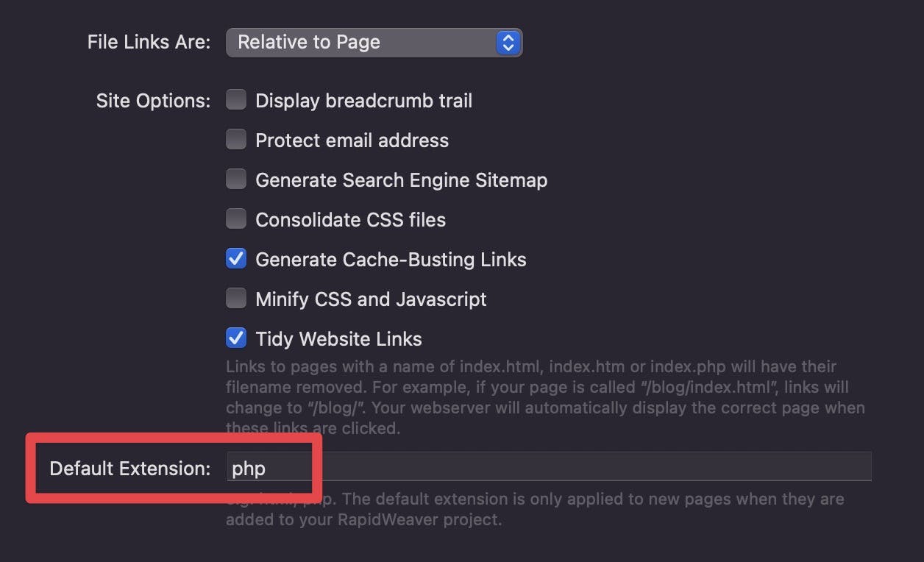Click the "Consolidate CSS files" label text
This screenshot has height=562, width=924.
coord(350,220)
